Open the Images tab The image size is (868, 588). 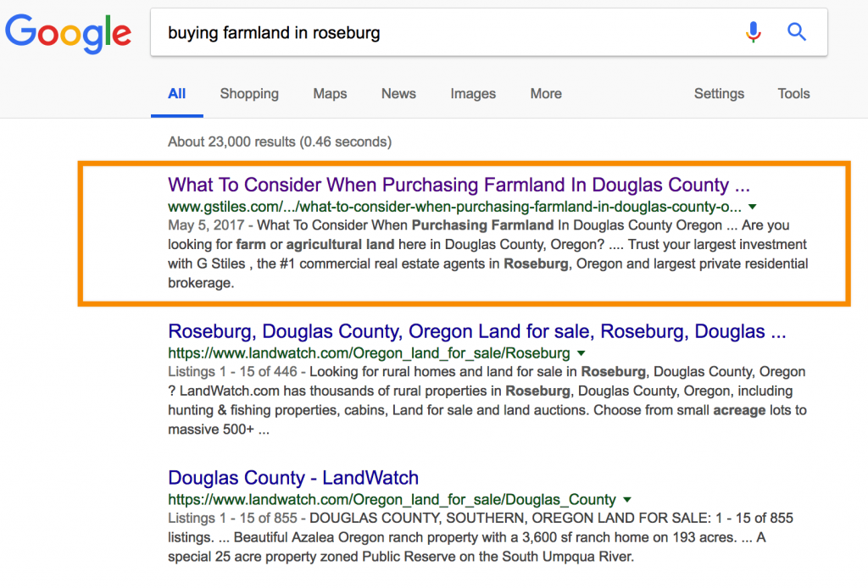(x=473, y=94)
